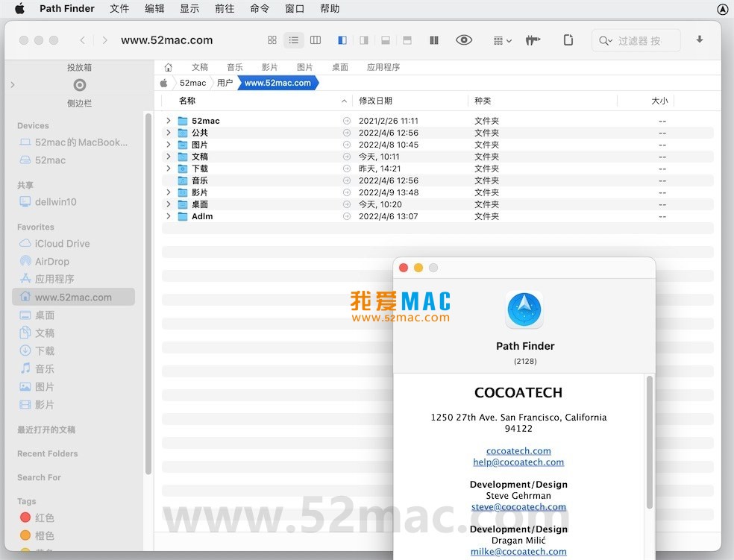The height and width of the screenshot is (560, 734).
Task: Click the caliper tool icon in toolbar
Action: pyautogui.click(x=533, y=40)
